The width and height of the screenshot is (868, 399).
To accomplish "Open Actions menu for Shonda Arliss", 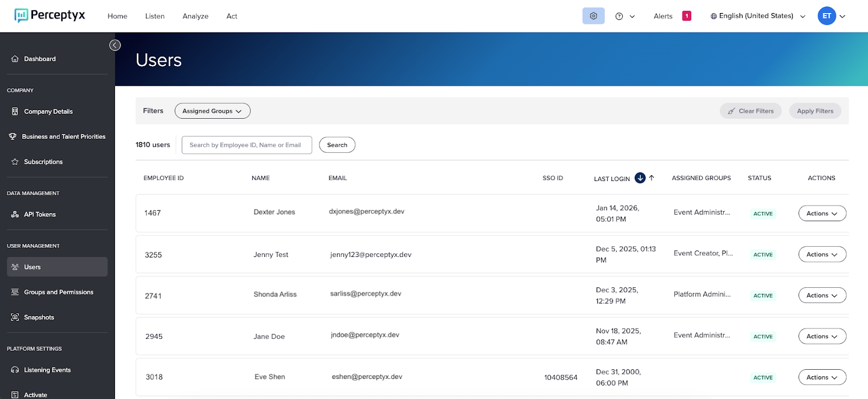I will pyautogui.click(x=822, y=295).
